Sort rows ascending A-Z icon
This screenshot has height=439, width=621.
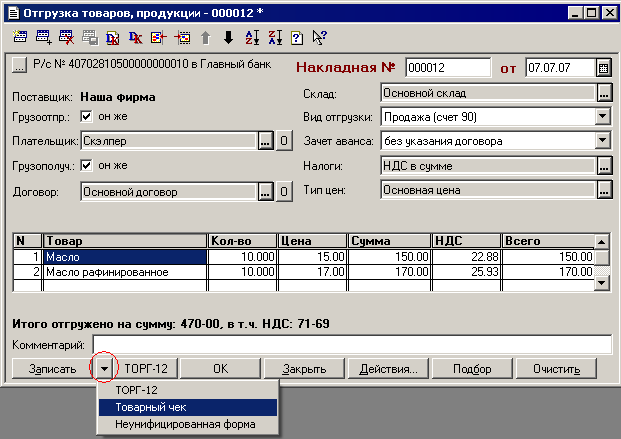[x=252, y=38]
